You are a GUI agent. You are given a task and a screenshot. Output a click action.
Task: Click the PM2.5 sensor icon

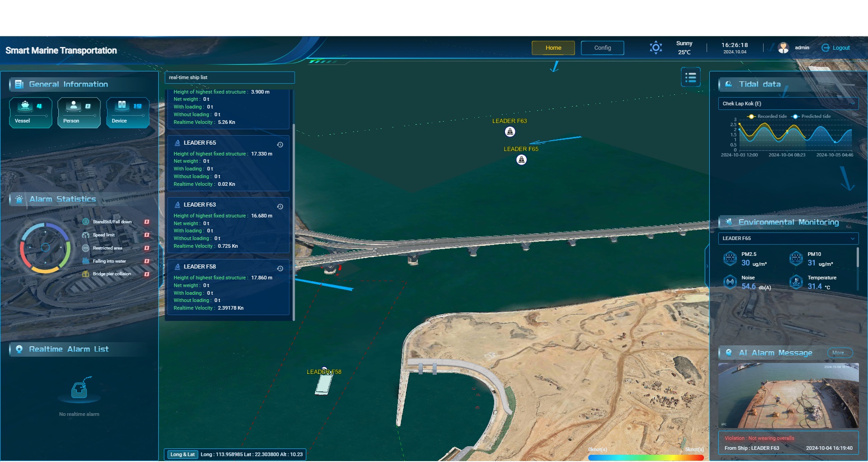730,259
